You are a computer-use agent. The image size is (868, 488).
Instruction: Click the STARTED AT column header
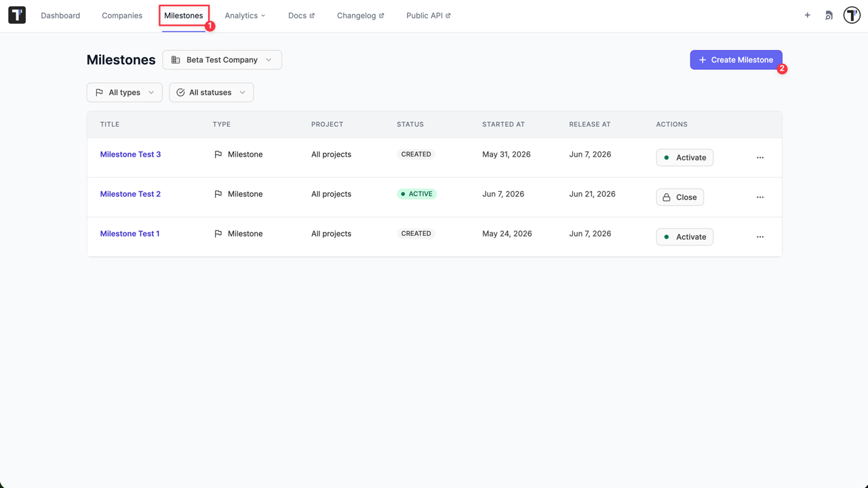pyautogui.click(x=503, y=125)
